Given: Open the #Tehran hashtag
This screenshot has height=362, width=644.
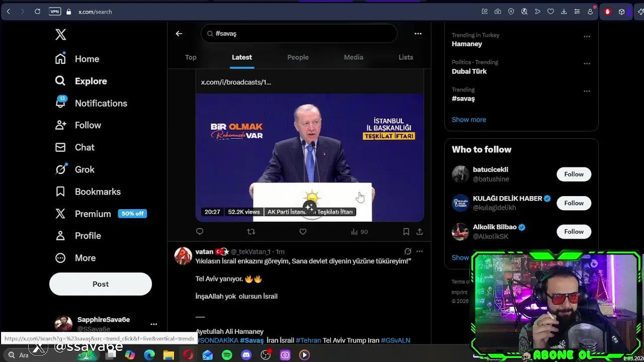Looking at the screenshot, I should 308,340.
